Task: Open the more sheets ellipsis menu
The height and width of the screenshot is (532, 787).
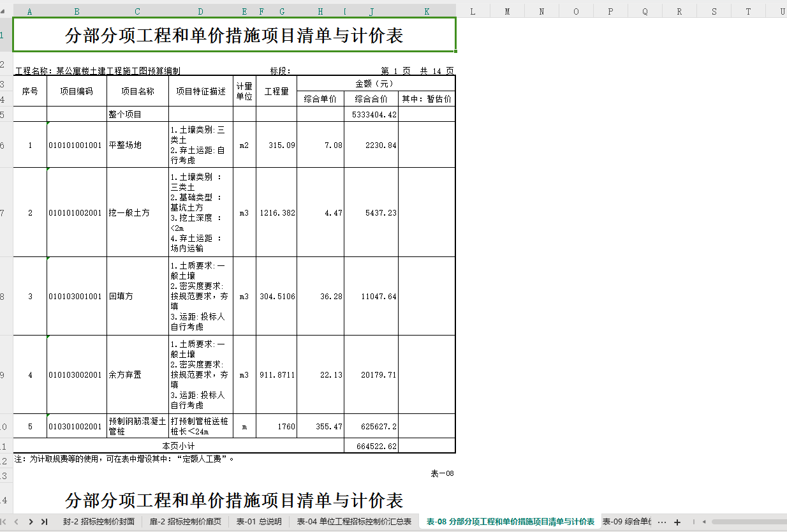Action: [x=661, y=522]
